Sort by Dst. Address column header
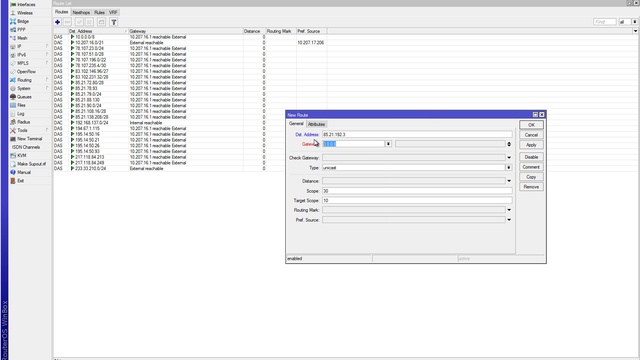The height and width of the screenshot is (360, 640). (x=98, y=31)
